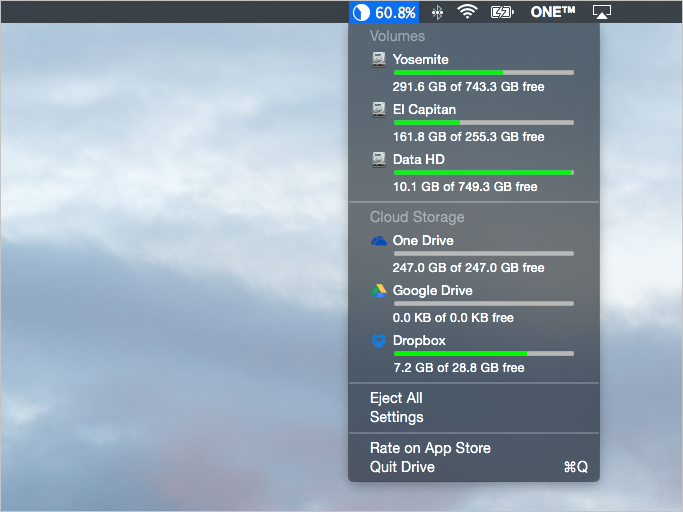Viewport: 683px width, 512px height.
Task: Click the text '7.2 GB of 28.8 GB free'
Action: tap(459, 368)
